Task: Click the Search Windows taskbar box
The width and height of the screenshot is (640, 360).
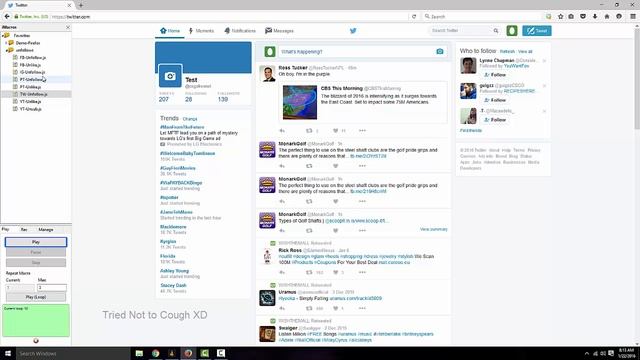Action: pos(73,353)
